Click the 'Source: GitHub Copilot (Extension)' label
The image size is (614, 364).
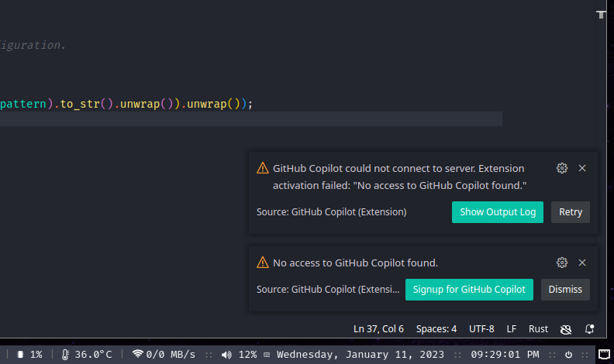point(331,212)
